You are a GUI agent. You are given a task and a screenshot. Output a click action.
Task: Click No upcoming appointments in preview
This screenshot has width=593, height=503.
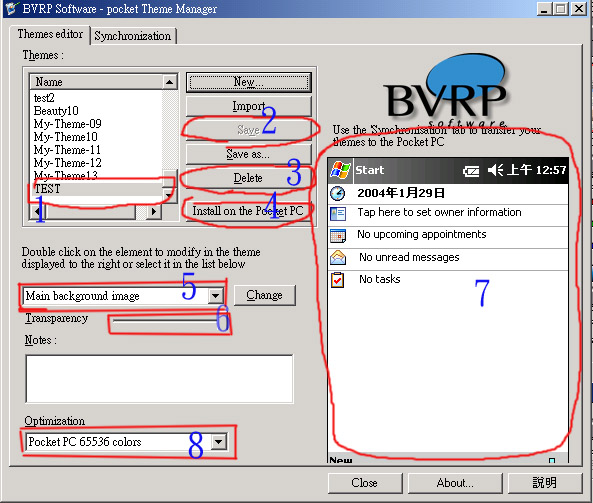tap(422, 234)
